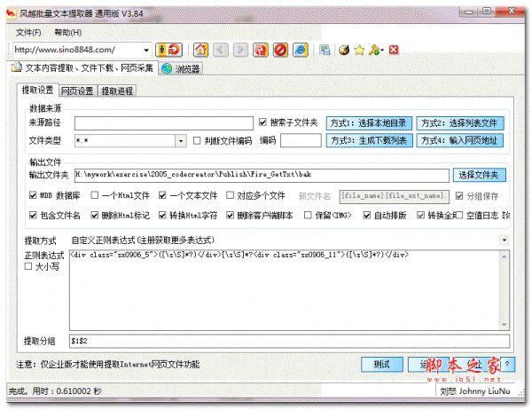The width and height of the screenshot is (532, 410).
Task: Select the 文本内容提取、文件下载、网页采集 tab
Action: [x=82, y=68]
